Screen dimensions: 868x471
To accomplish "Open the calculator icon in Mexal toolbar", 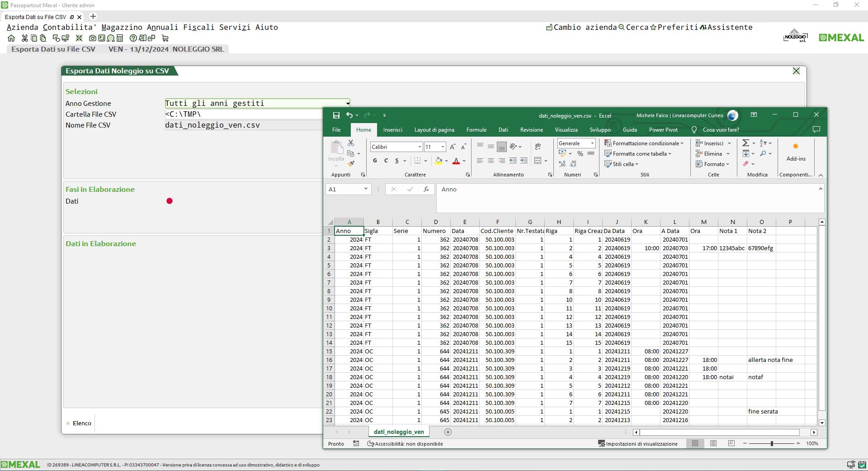I will [120, 38].
